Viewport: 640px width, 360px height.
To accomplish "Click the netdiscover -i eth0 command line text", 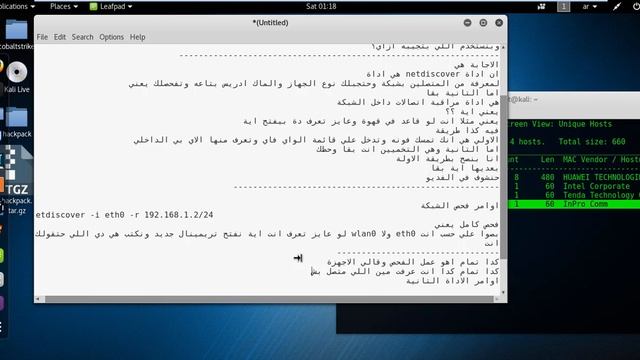I will tap(124, 215).
